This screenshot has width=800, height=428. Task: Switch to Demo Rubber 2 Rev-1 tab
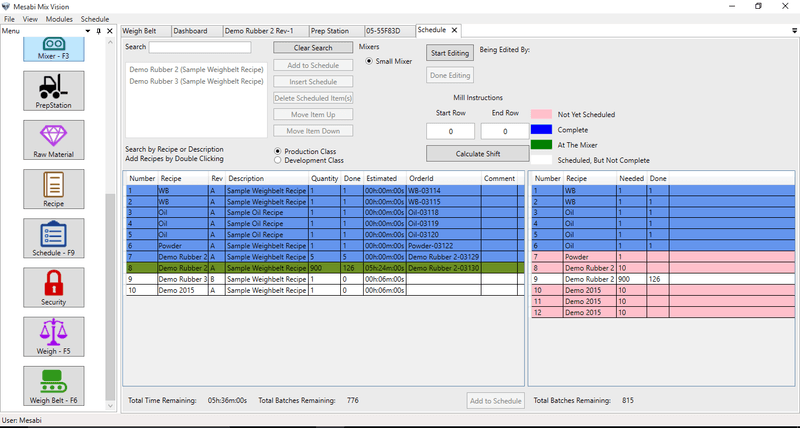click(266, 31)
